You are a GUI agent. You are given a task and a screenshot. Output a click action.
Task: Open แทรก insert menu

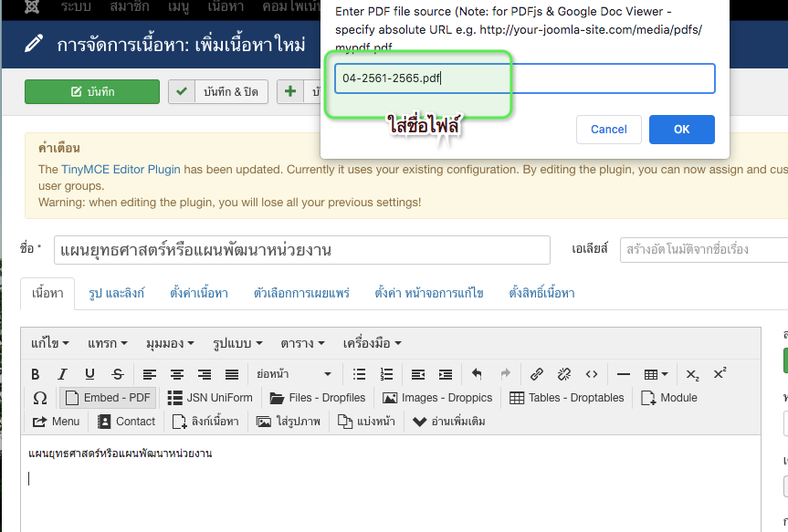pyautogui.click(x=108, y=344)
